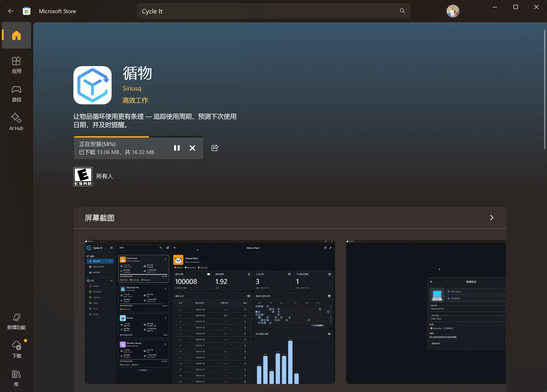Click the 循物 app logo
The image size is (547, 392).
click(x=93, y=85)
